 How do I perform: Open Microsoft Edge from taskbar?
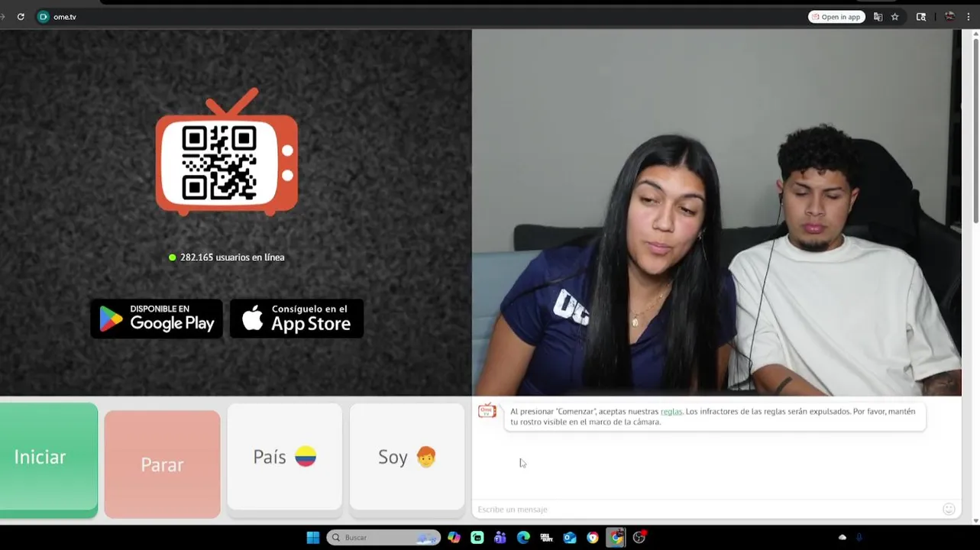pos(523,538)
